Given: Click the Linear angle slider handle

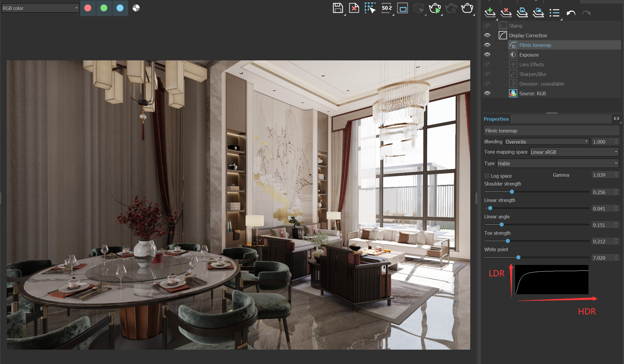Looking at the screenshot, I should click(502, 224).
